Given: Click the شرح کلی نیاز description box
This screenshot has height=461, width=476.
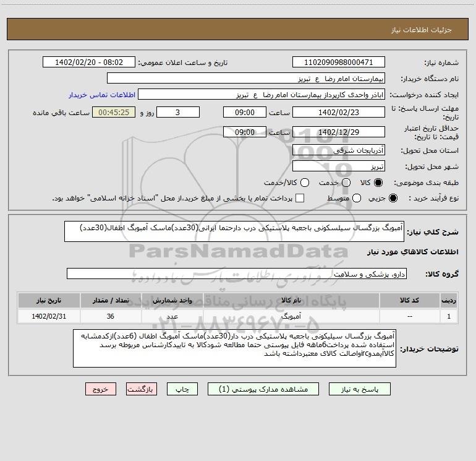Looking at the screenshot, I should [x=234, y=231].
